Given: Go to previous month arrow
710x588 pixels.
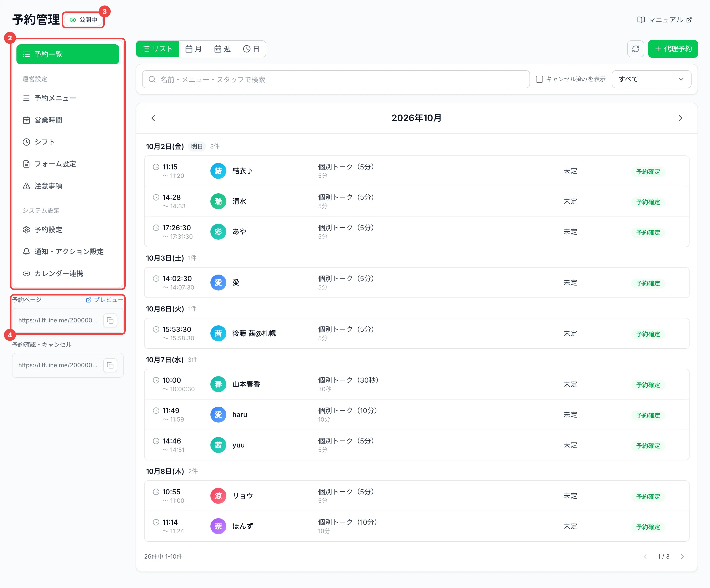Looking at the screenshot, I should point(153,118).
